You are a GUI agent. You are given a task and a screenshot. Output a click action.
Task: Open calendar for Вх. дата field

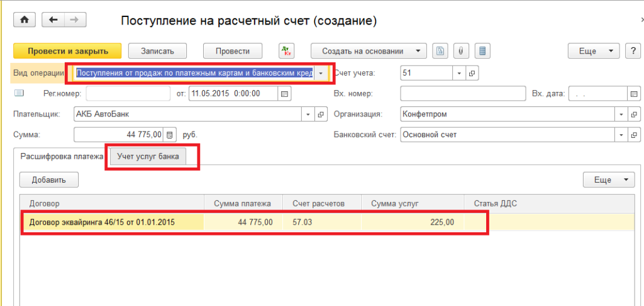tap(634, 93)
